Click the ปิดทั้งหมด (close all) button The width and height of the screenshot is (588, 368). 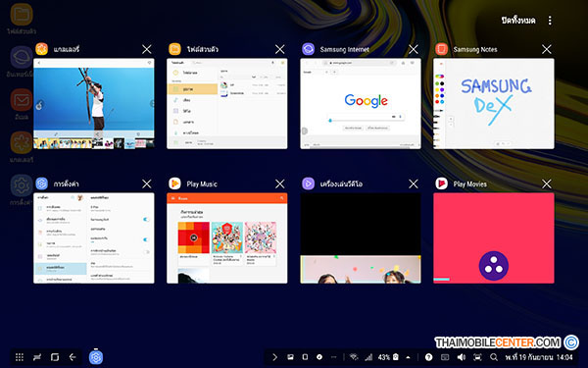(518, 21)
